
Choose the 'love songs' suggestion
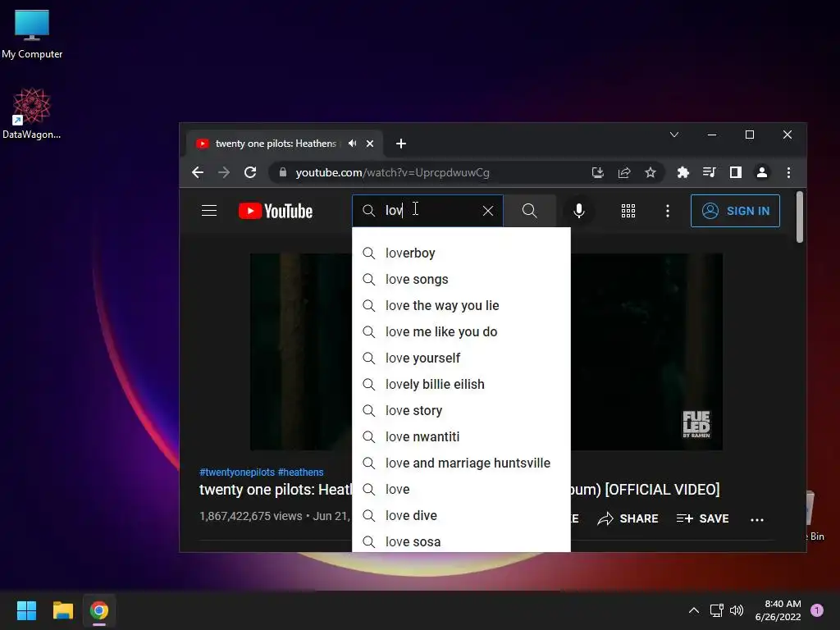pos(461,279)
